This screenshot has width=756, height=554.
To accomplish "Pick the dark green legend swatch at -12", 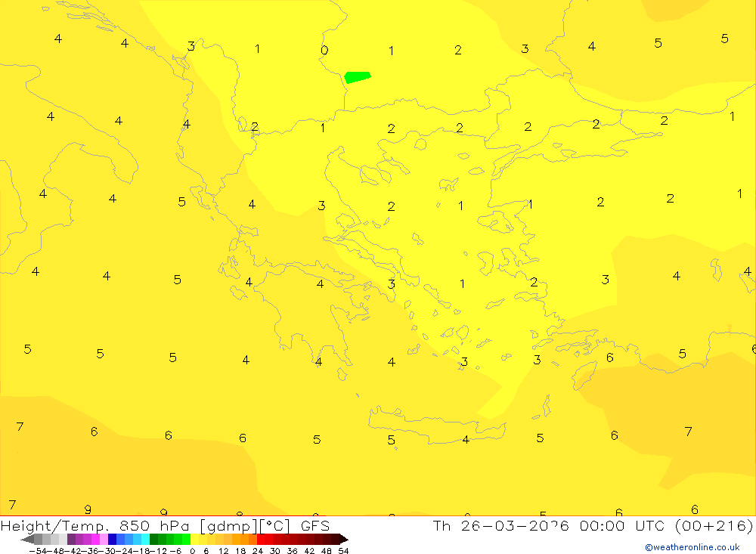I will point(153,540).
